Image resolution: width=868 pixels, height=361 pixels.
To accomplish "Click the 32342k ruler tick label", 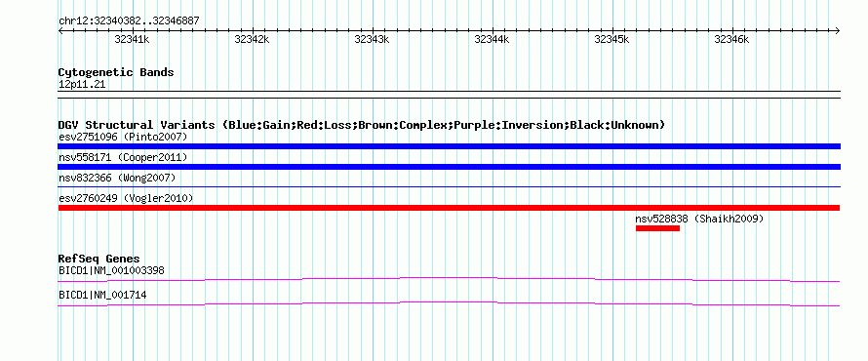I will coord(252,39).
